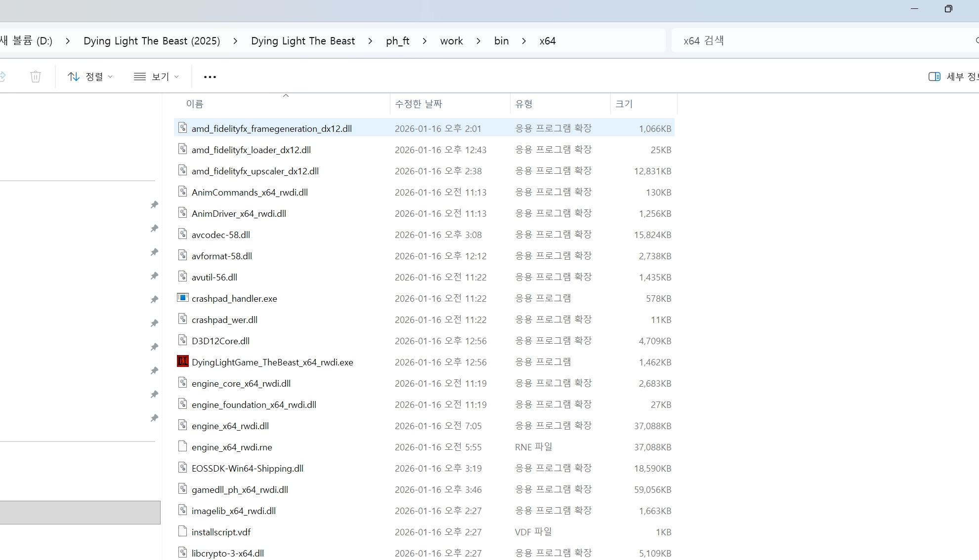The image size is (979, 560).
Task: Select file name installscript.vdf
Action: (221, 532)
